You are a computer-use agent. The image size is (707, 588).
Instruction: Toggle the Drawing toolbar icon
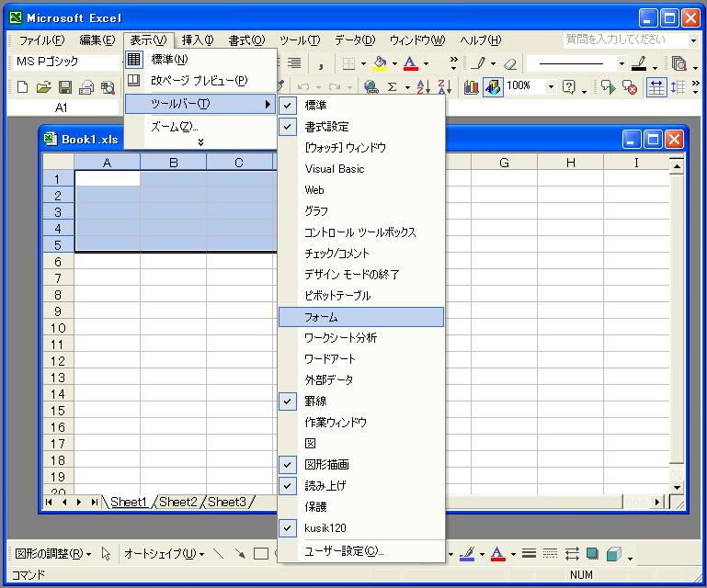493,86
